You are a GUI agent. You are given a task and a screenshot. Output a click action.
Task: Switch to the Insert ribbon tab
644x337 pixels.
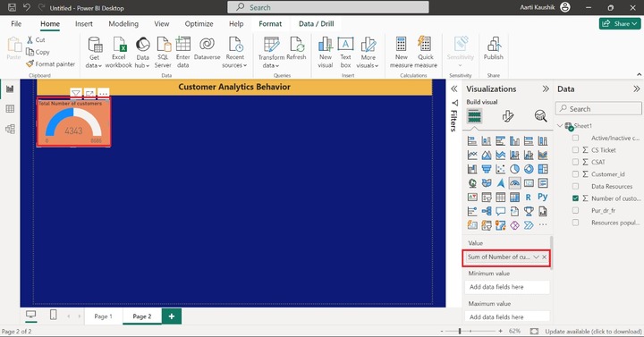coord(84,24)
